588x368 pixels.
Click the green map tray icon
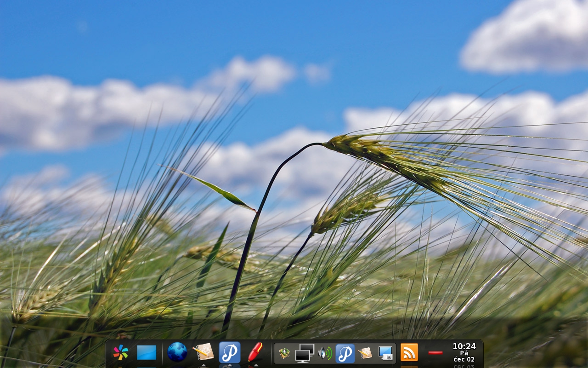click(x=284, y=353)
